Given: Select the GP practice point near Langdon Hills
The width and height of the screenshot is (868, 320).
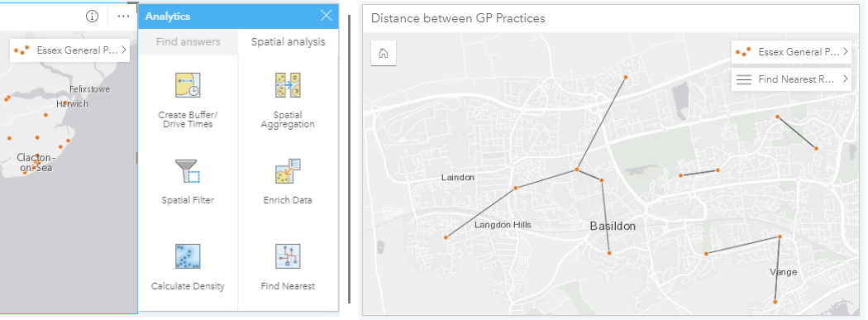Looking at the screenshot, I should (446, 237).
